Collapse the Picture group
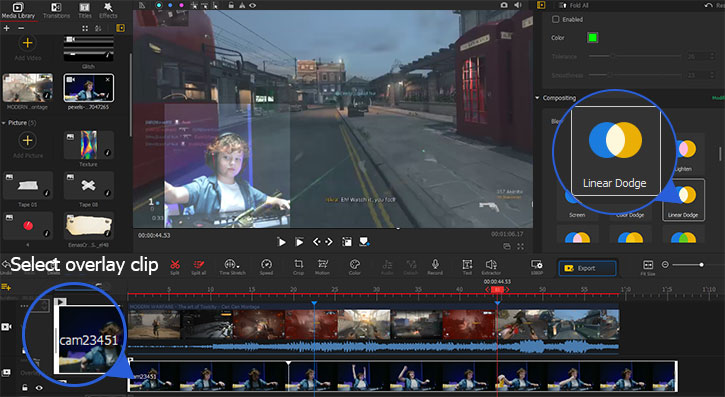 4,123
